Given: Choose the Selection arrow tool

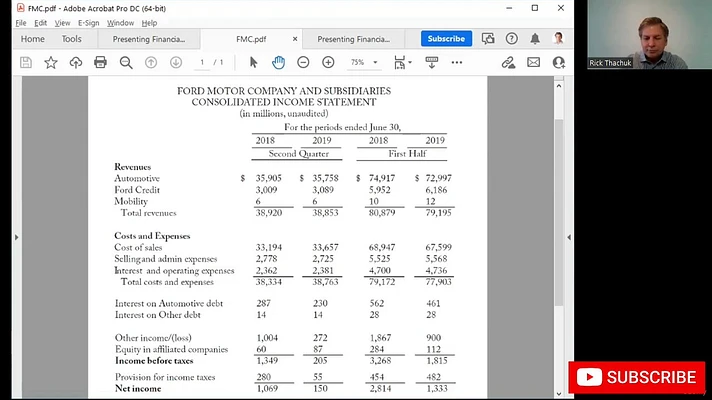Looking at the screenshot, I should [x=253, y=63].
